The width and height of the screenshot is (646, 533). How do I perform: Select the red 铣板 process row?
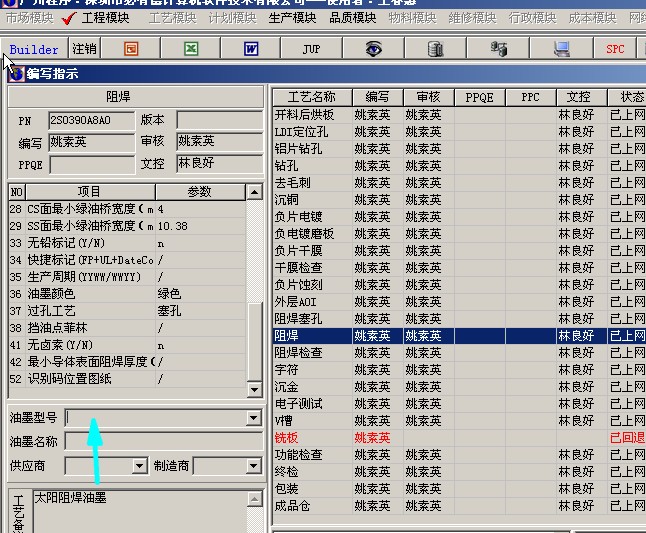click(459, 437)
